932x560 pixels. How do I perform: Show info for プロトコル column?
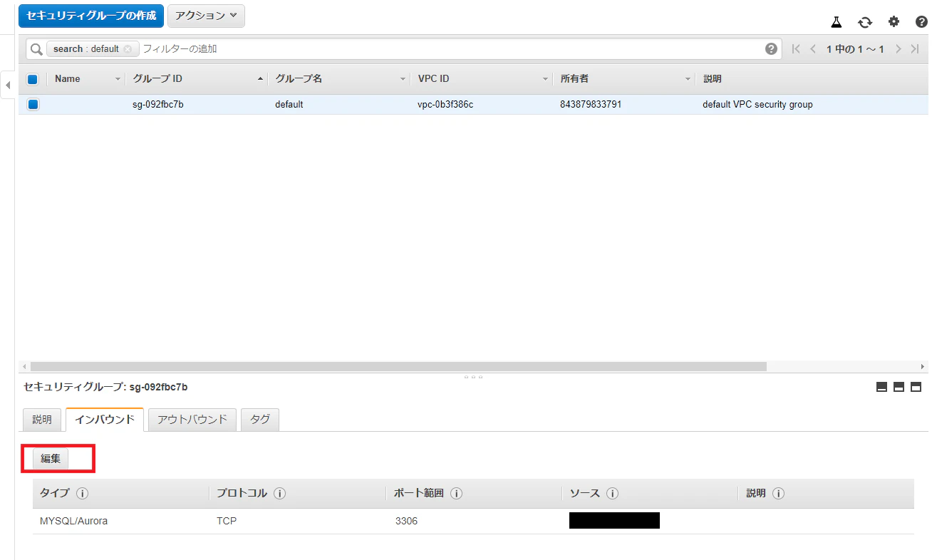(279, 494)
